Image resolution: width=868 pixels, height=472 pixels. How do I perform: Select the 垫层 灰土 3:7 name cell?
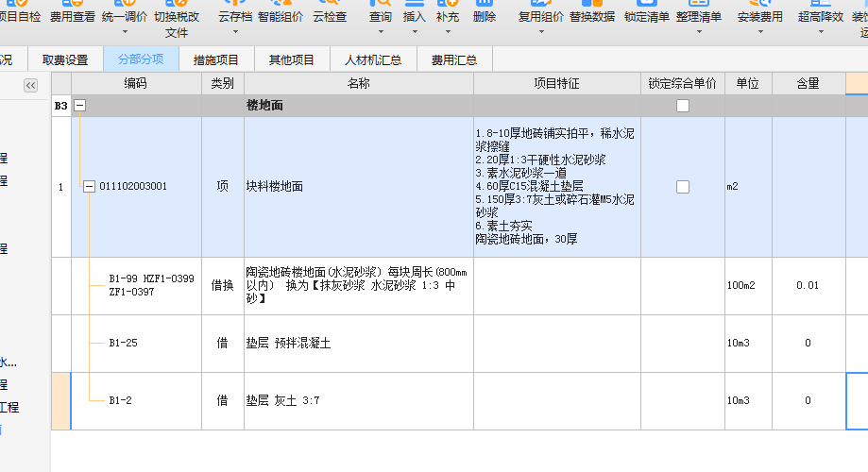coord(359,400)
